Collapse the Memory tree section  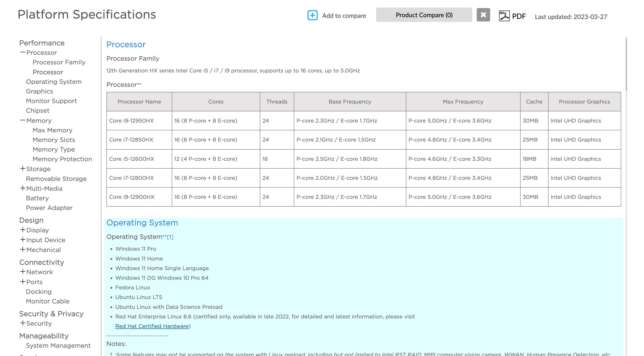click(x=23, y=121)
